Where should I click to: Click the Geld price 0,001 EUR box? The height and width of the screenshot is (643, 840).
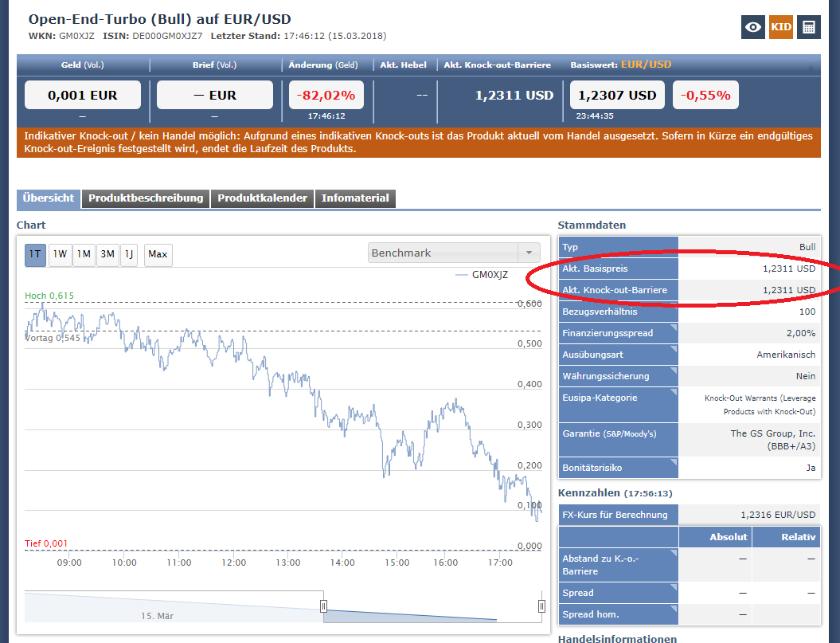[83, 95]
